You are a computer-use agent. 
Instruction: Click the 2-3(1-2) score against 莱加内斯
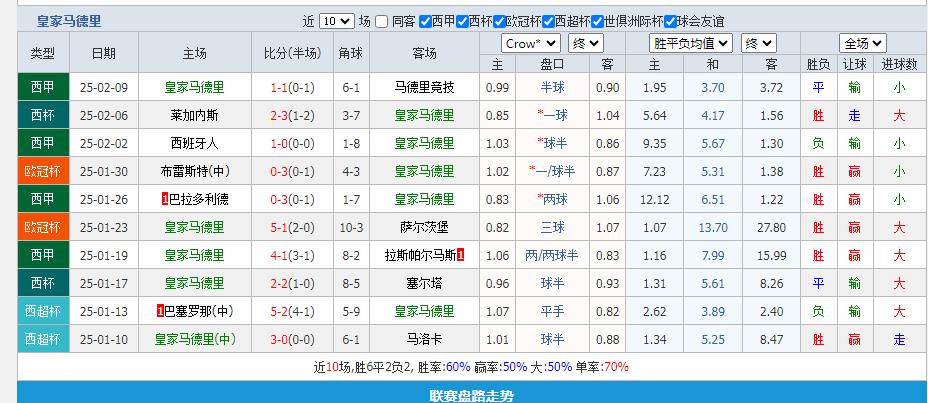pos(292,116)
